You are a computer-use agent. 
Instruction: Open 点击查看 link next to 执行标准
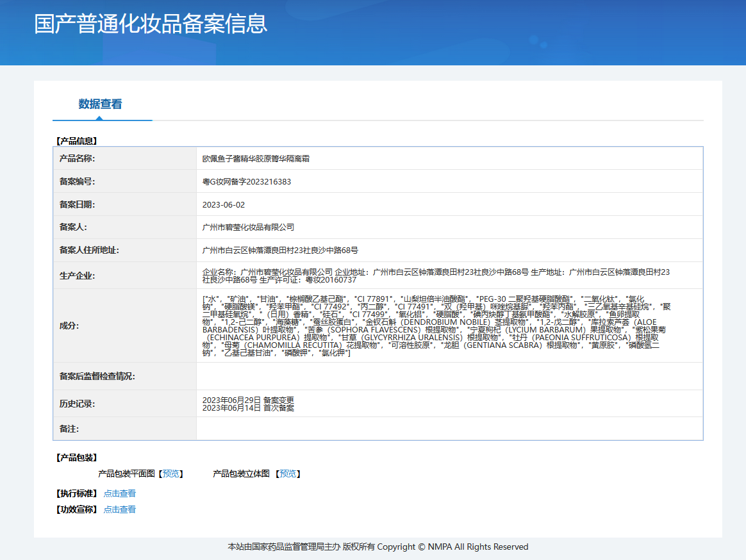[x=120, y=493]
